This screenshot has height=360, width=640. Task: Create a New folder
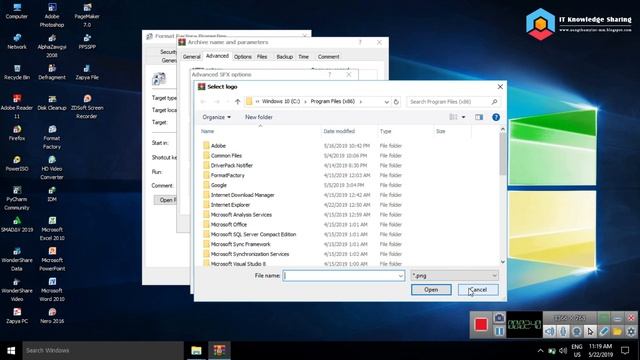click(x=259, y=117)
